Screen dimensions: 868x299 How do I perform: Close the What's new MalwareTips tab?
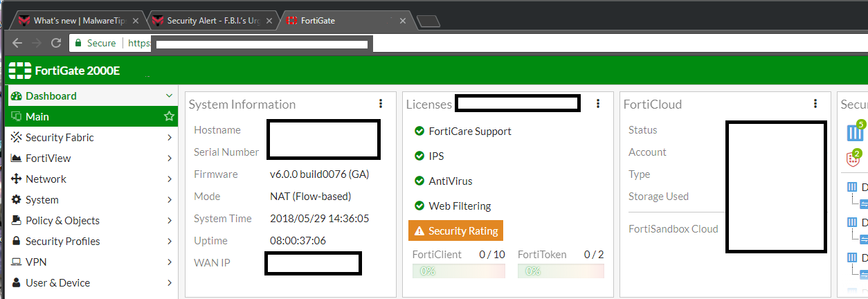click(x=135, y=21)
